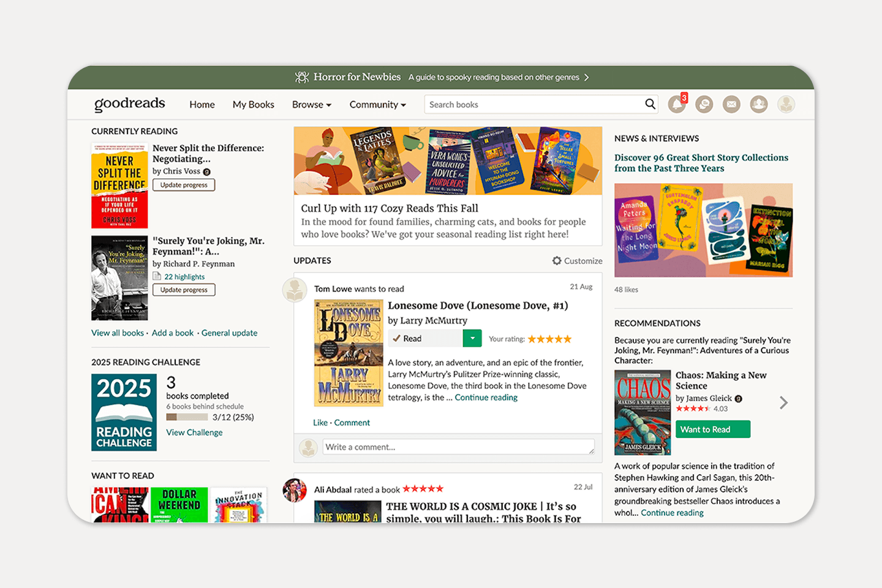Open the Community dropdown menu
This screenshot has width=882, height=588.
[x=378, y=105]
